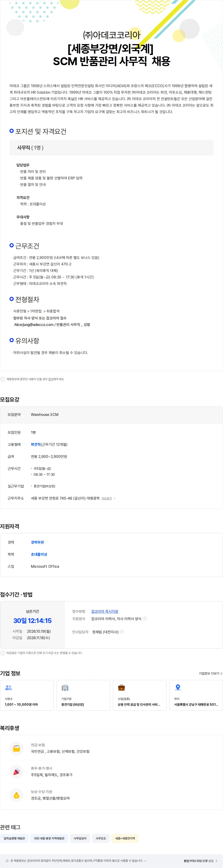Select the 일학습병행 채용관 tag

pos(14,838)
